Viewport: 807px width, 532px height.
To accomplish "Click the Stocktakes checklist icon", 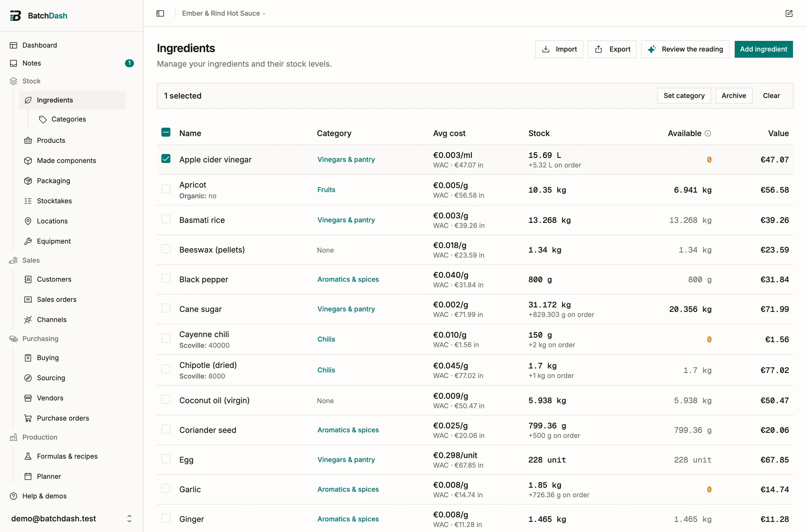I will point(28,201).
